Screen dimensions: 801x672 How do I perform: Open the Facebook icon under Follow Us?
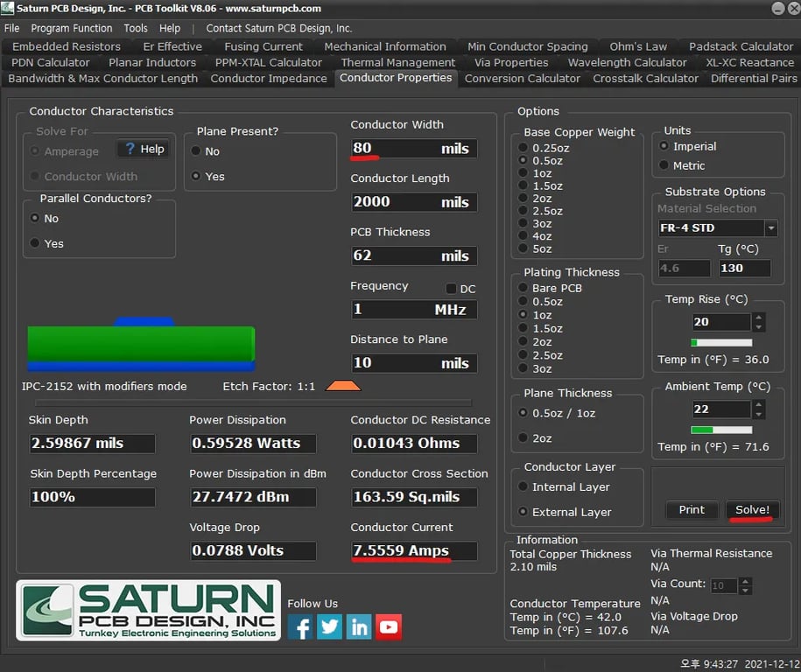pyautogui.click(x=300, y=626)
